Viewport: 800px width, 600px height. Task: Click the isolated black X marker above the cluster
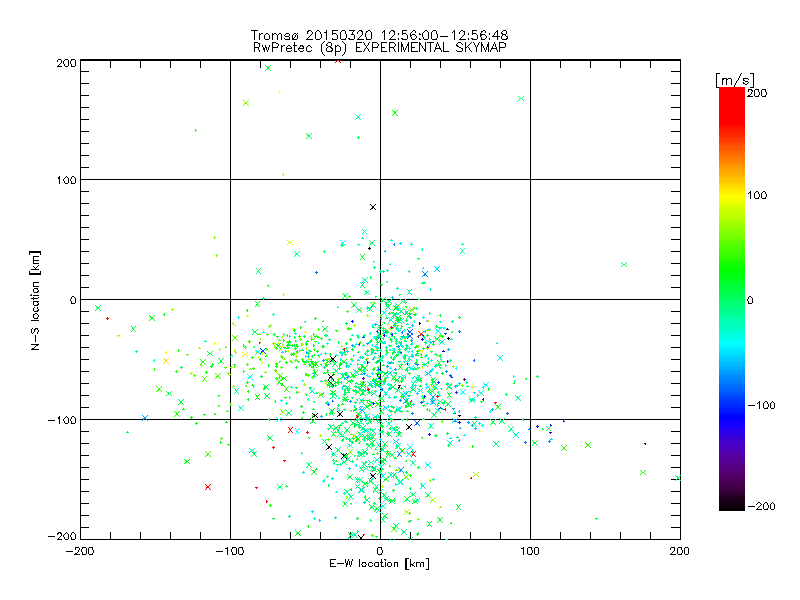pyautogui.click(x=373, y=207)
